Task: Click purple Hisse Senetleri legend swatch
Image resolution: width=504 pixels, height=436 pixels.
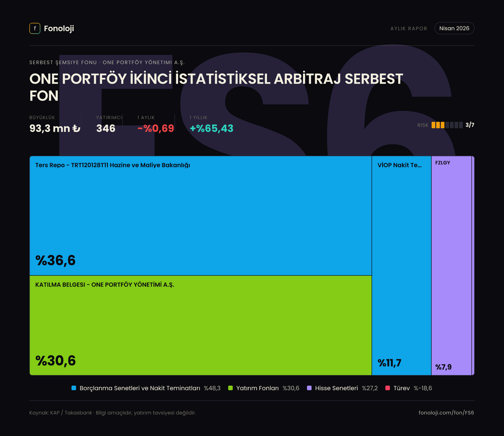Action: click(x=309, y=388)
